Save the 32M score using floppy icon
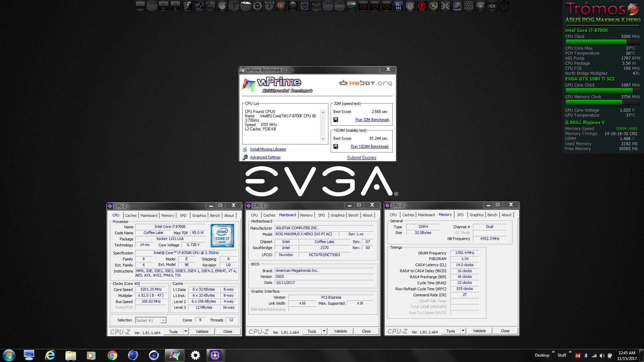Screen dimensions: 644x362 coord(336,120)
